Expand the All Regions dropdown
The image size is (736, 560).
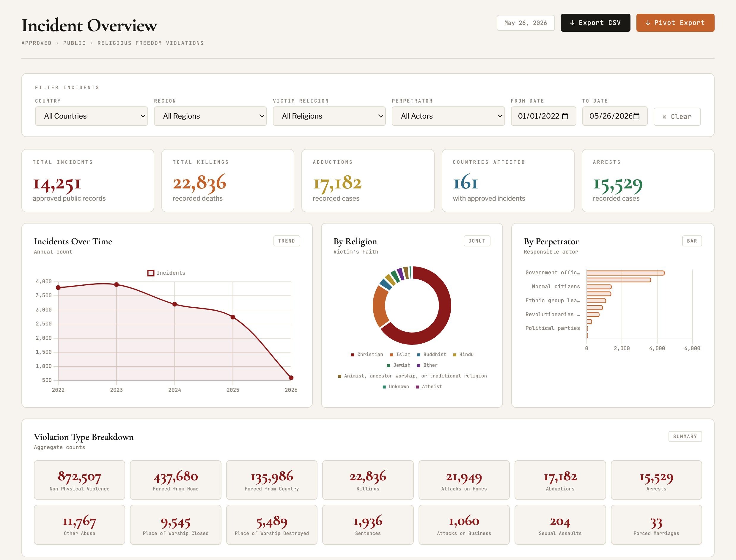pos(210,116)
